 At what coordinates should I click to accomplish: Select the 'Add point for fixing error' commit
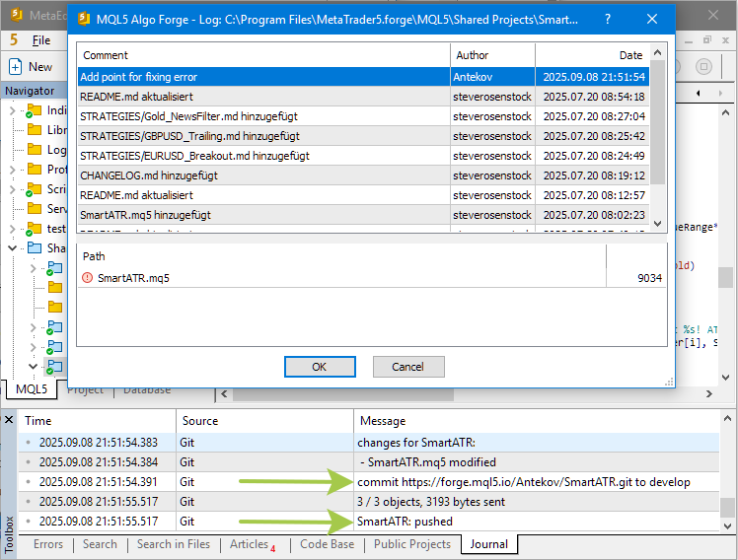point(363,77)
